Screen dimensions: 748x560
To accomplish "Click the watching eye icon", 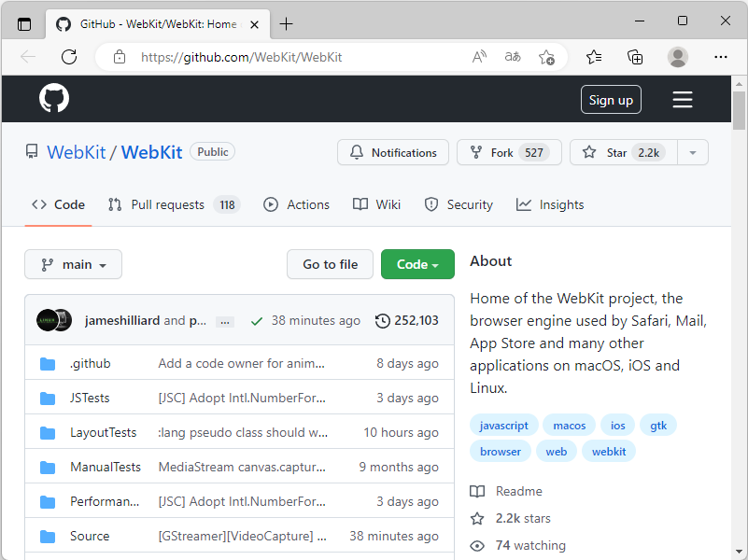I will pyautogui.click(x=476, y=545).
